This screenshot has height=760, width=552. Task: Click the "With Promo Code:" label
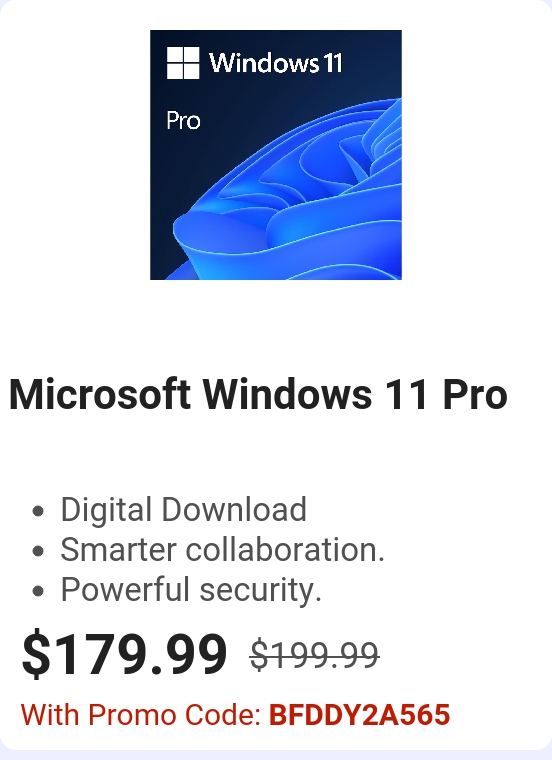[141, 715]
